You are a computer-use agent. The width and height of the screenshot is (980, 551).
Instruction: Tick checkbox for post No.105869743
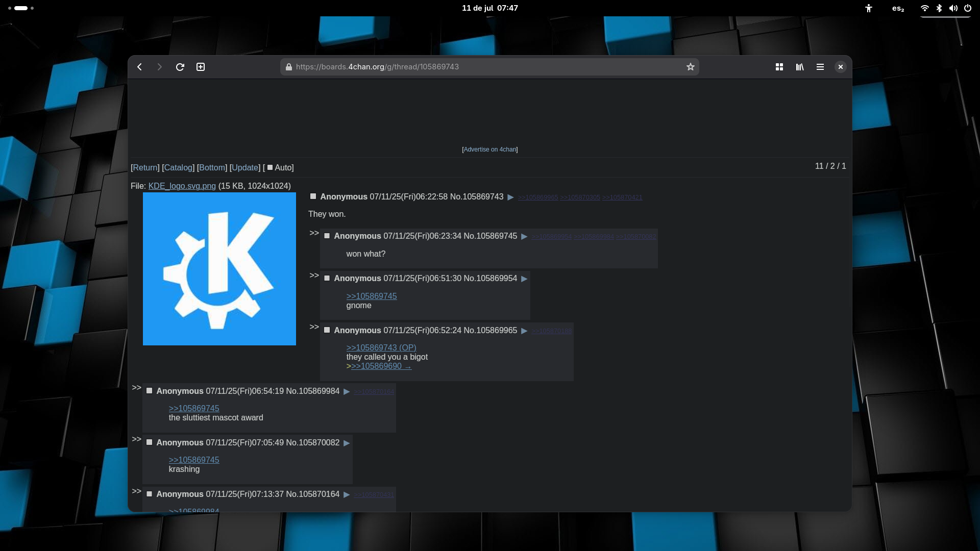[x=313, y=196]
